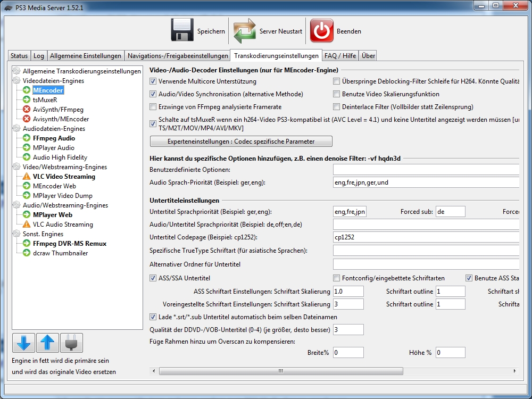The width and height of the screenshot is (532, 399).
Task: Click Alternativer Ordner für Untertitel field
Action: [426, 264]
